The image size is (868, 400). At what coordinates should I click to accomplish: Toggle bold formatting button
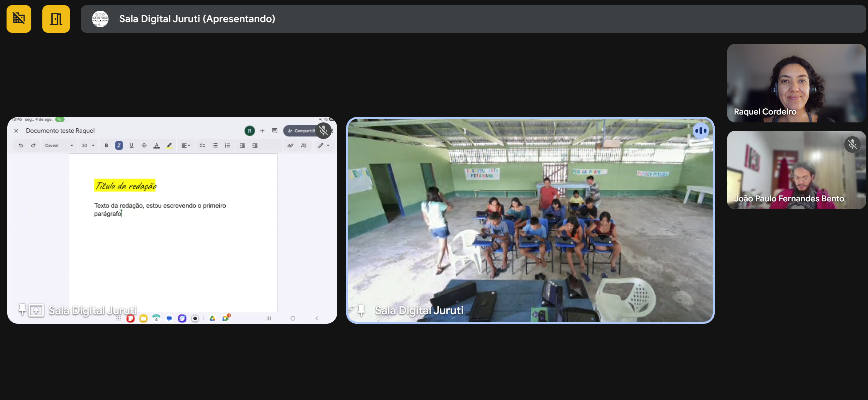(x=106, y=146)
